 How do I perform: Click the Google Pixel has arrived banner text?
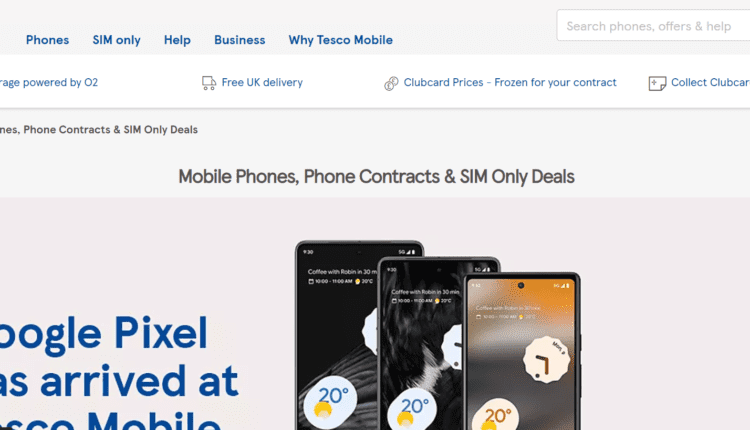119,371
